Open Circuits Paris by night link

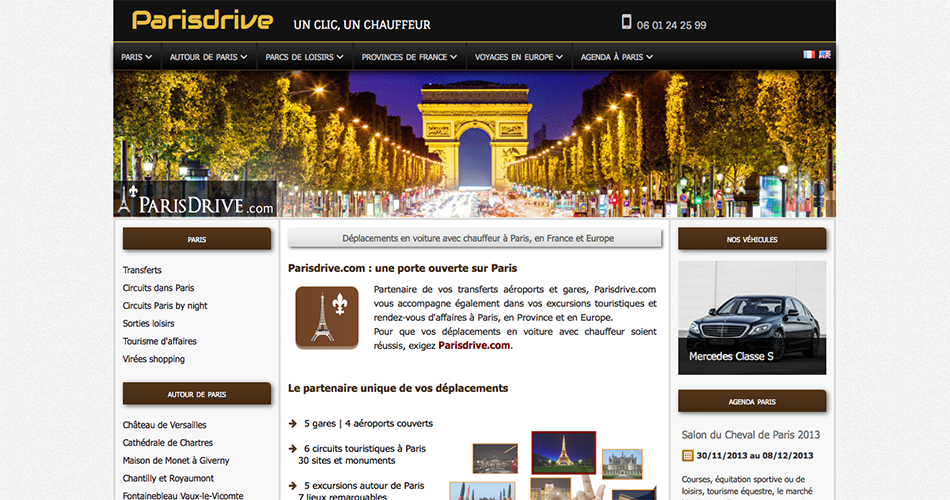coord(165,306)
